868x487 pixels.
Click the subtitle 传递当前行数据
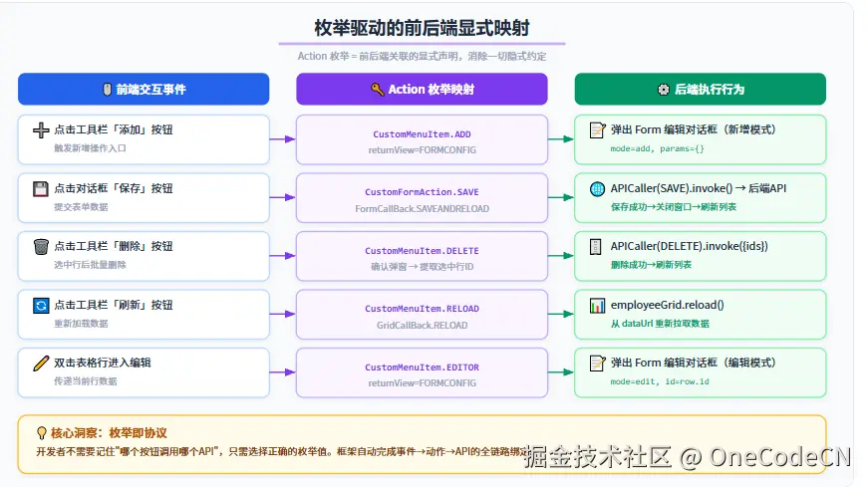(86, 381)
